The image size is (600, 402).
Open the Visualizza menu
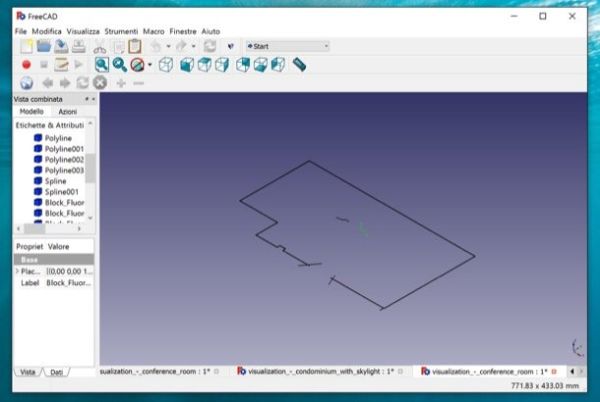pos(85,32)
